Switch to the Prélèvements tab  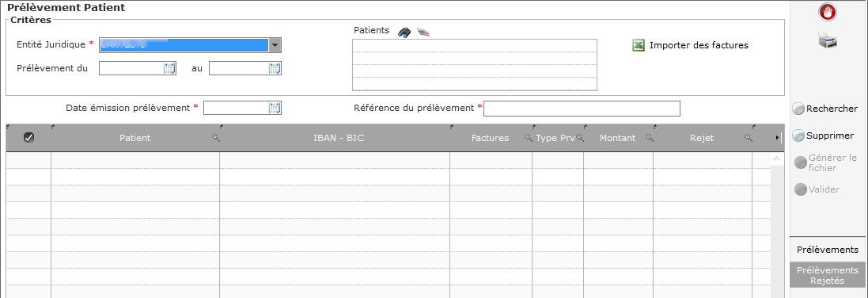click(x=828, y=250)
